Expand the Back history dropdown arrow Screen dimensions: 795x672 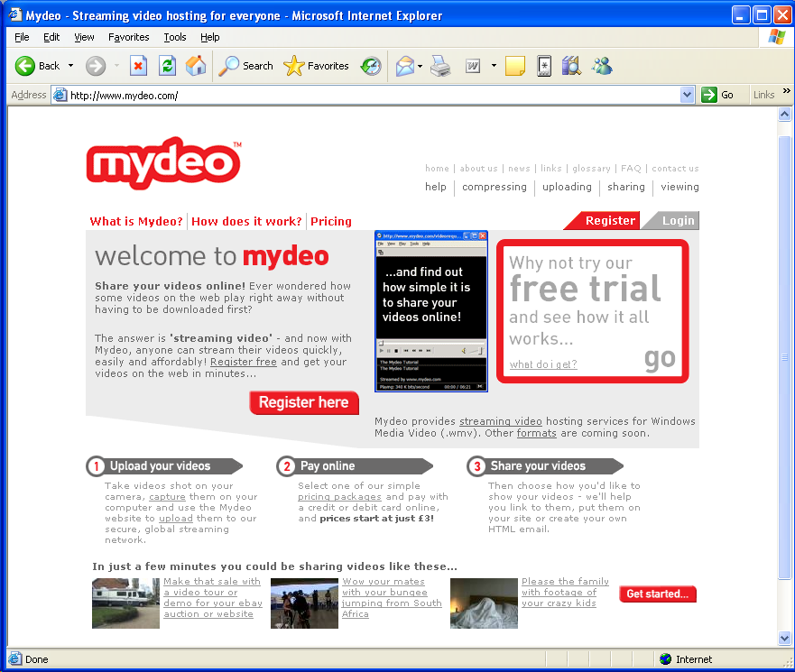[70, 66]
